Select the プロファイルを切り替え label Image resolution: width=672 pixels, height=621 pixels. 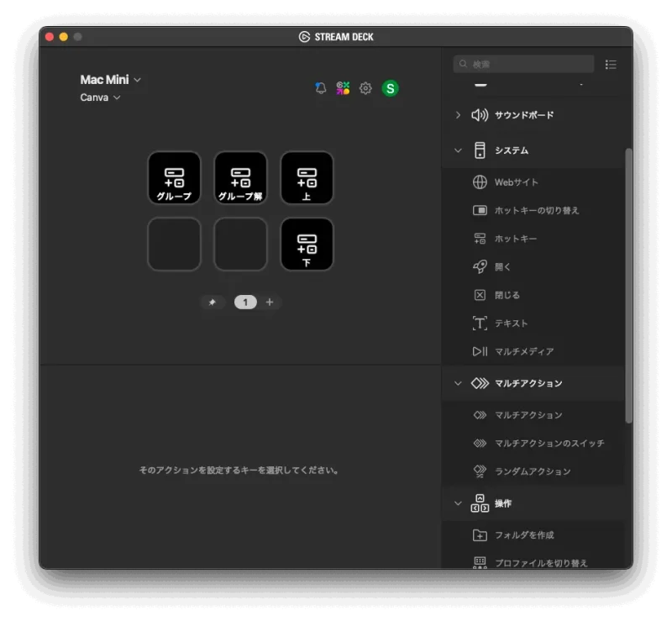pyautogui.click(x=541, y=563)
